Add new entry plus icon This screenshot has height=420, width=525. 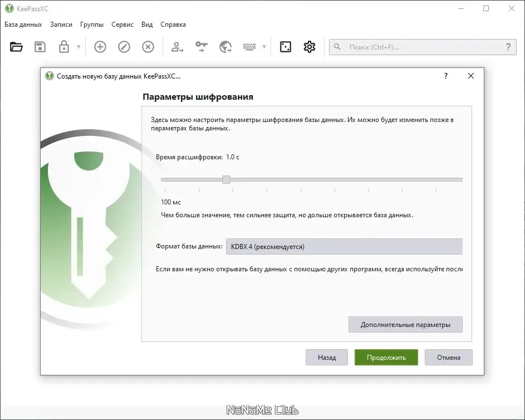point(100,47)
